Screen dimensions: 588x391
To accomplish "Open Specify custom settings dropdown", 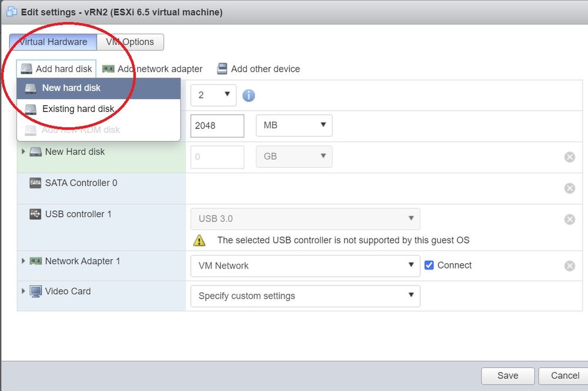I will tap(305, 296).
